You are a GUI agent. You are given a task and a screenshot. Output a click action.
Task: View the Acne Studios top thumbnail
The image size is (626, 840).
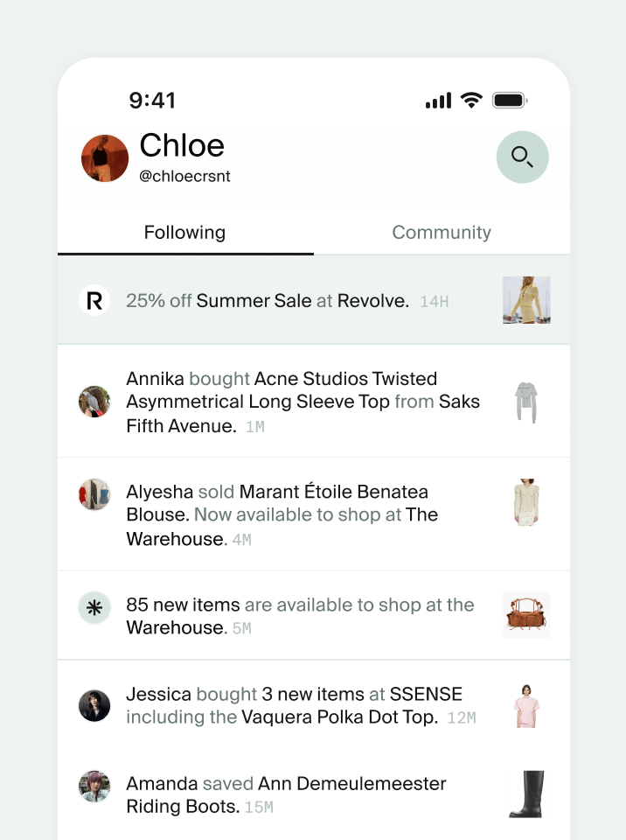pos(526,402)
